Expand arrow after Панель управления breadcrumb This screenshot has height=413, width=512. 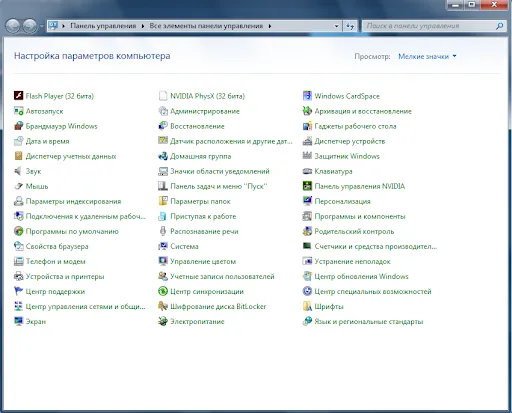point(143,26)
